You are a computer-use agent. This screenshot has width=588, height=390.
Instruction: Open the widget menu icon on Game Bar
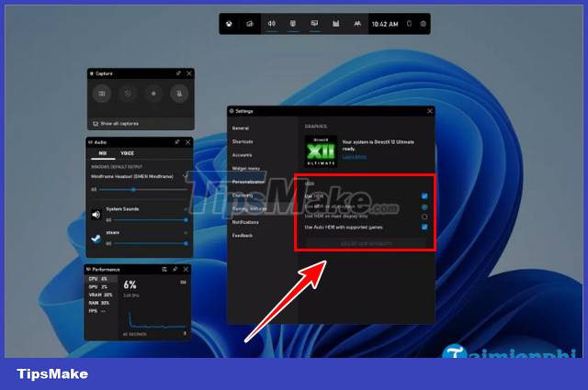click(250, 24)
